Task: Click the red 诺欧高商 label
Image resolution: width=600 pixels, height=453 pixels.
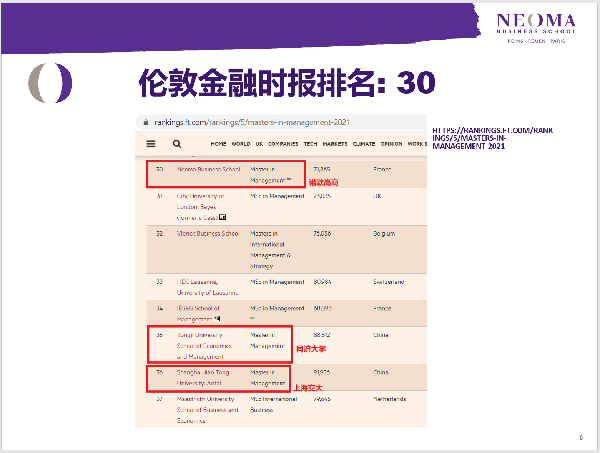Action: point(323,183)
